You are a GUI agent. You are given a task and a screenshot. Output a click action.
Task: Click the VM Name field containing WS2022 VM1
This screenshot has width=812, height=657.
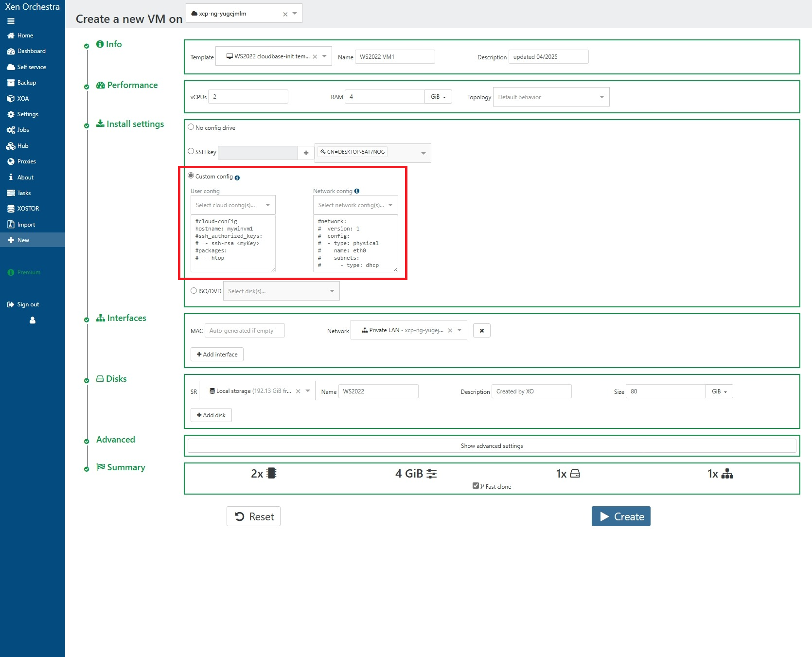point(395,56)
